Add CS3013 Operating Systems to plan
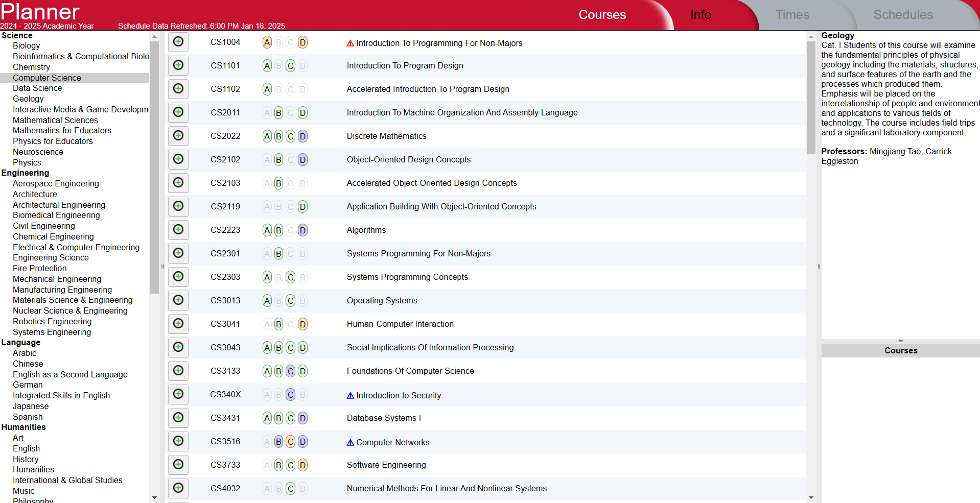The image size is (980, 503). tap(178, 300)
